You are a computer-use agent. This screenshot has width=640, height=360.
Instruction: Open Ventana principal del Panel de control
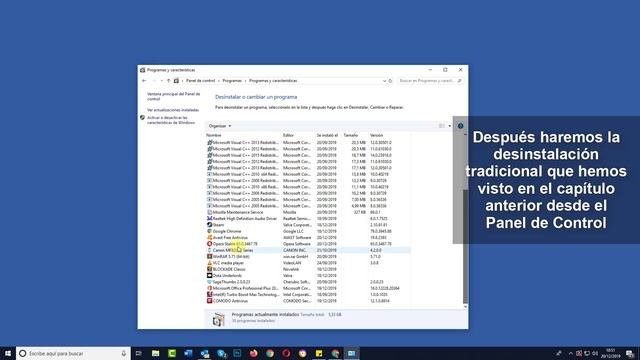(x=173, y=96)
